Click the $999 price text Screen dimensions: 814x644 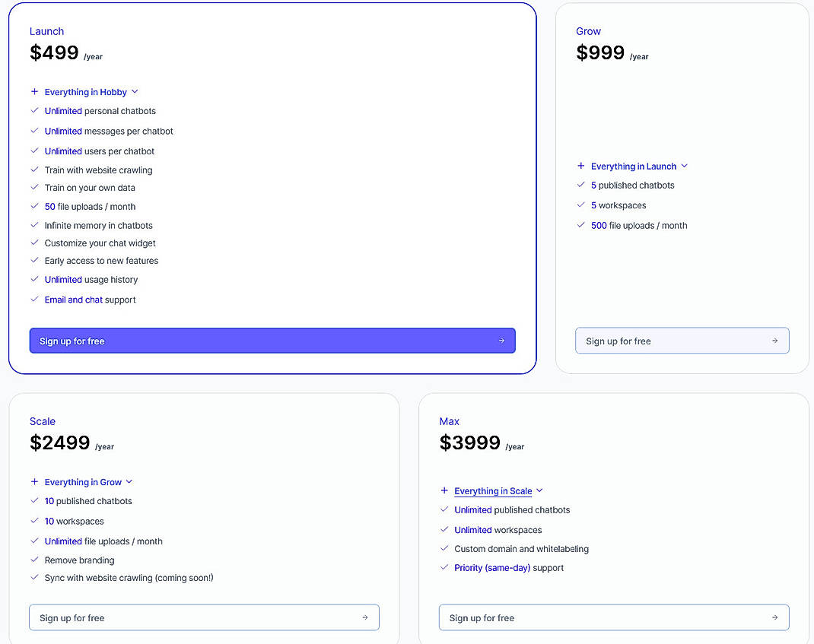pyautogui.click(x=601, y=52)
